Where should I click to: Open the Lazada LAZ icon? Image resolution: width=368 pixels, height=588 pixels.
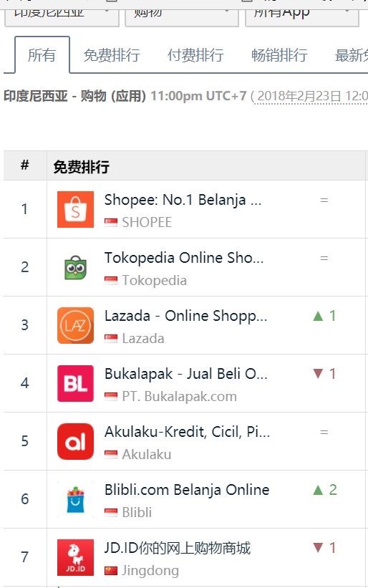[75, 325]
